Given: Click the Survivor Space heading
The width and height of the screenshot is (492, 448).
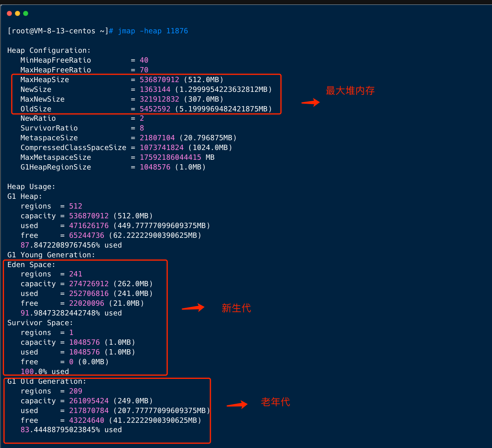Looking at the screenshot, I should pyautogui.click(x=40, y=323).
